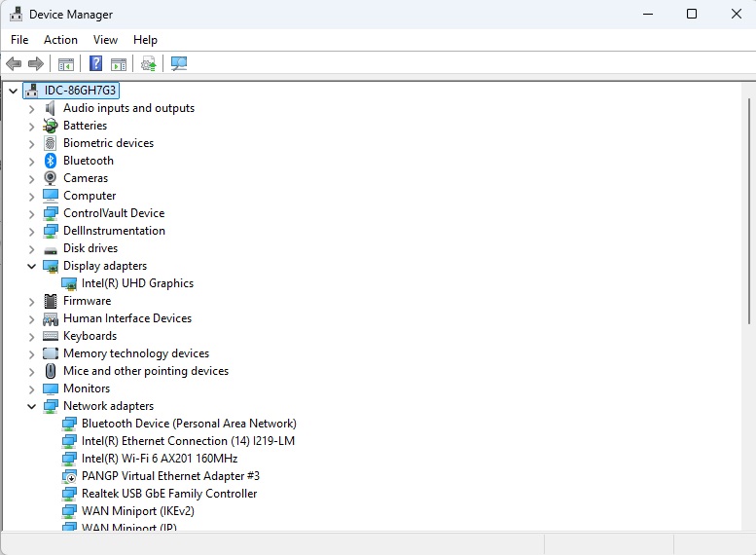This screenshot has width=756, height=555.
Task: Click the PANGP Virtual Ethernet Adapter icon
Action: [69, 476]
